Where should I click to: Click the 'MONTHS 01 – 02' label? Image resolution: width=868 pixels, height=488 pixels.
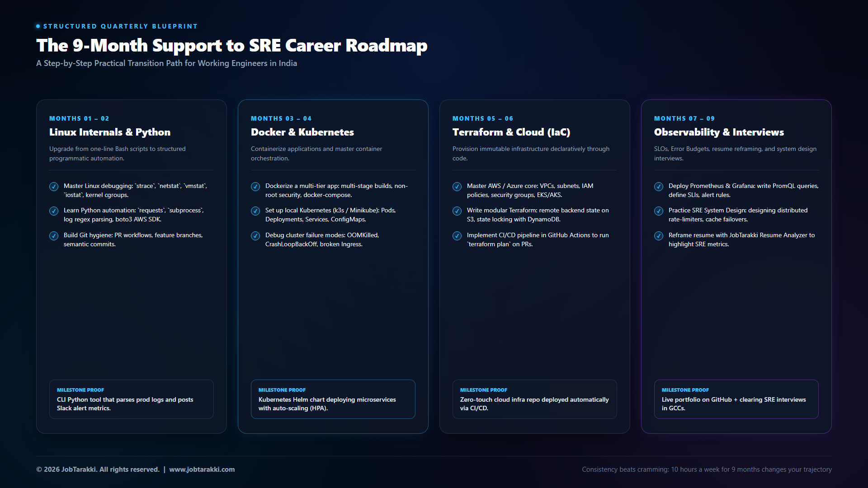(x=79, y=118)
